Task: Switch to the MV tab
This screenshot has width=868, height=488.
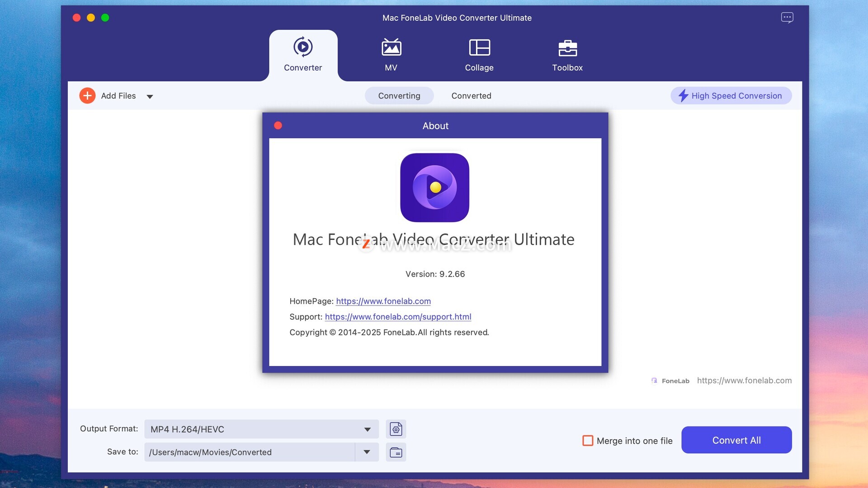Action: pyautogui.click(x=391, y=55)
